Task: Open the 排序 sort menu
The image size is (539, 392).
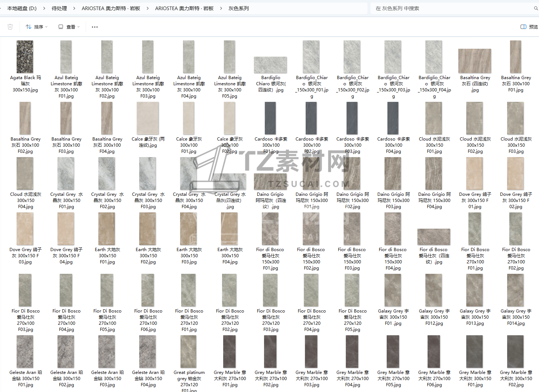Action: click(37, 27)
